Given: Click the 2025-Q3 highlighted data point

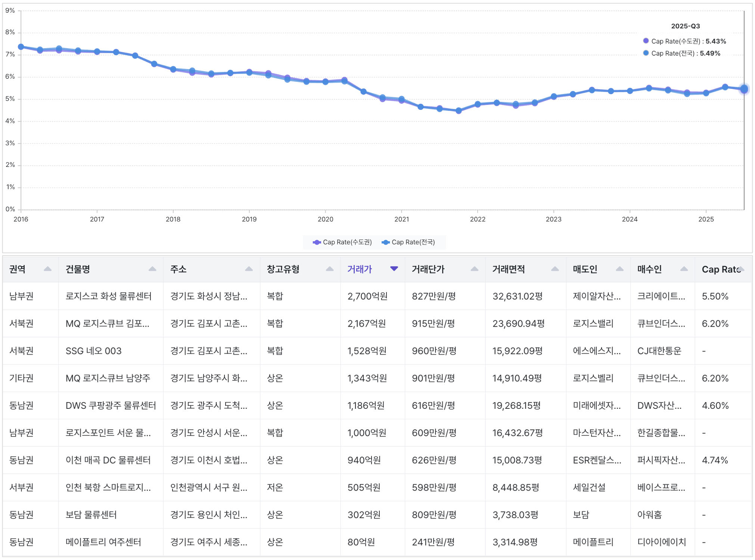Looking at the screenshot, I should point(744,89).
